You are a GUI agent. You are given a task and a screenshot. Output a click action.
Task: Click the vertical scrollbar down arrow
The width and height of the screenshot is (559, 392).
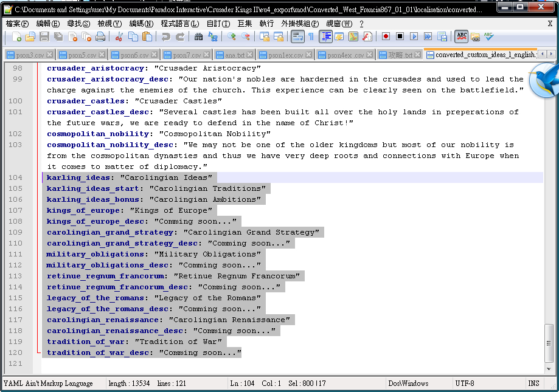pos(549,370)
